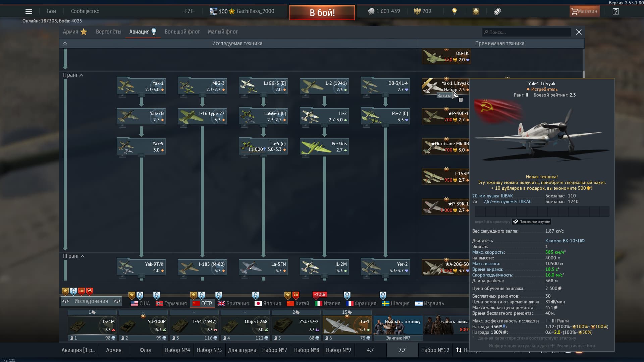Viewport: 644px width, 362px height.
Task: Open the Магазин shopping cart icon
Action: click(575, 11)
